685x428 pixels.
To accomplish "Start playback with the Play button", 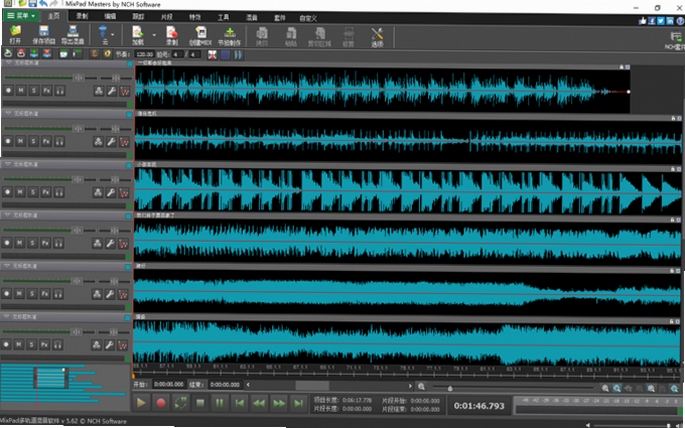I will point(141,403).
